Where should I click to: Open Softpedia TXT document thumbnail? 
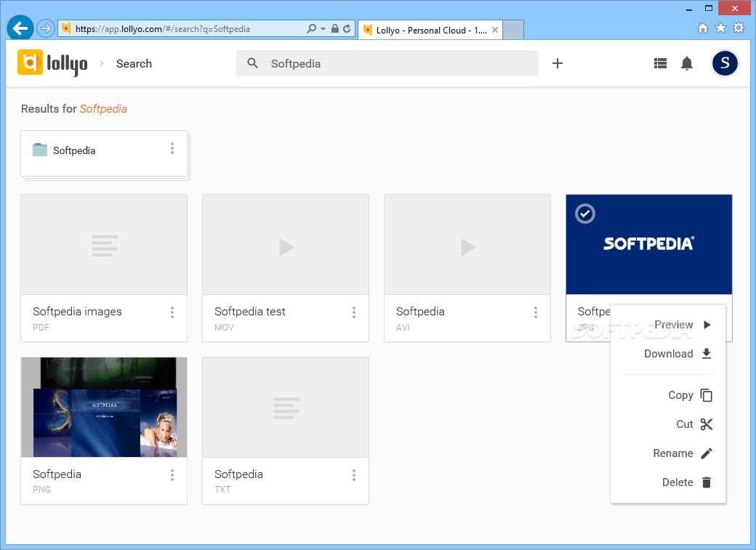286,408
